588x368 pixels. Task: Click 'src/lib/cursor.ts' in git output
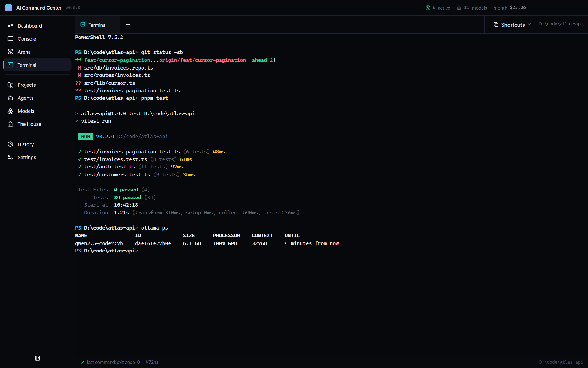point(109,83)
